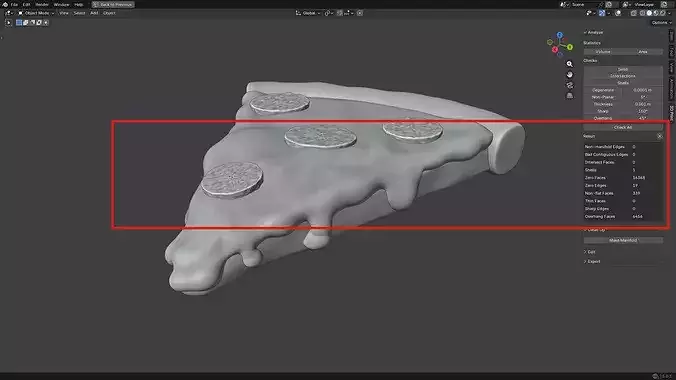
Task: Choose the Set new selection mode icon
Action: [x=19, y=22]
